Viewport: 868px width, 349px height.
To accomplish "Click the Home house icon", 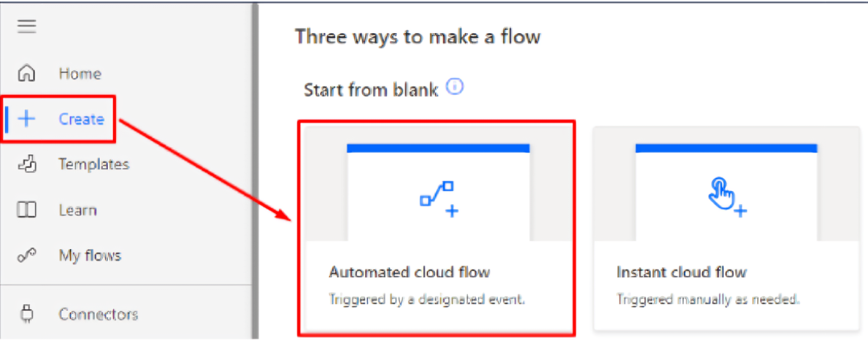I will 26,73.
